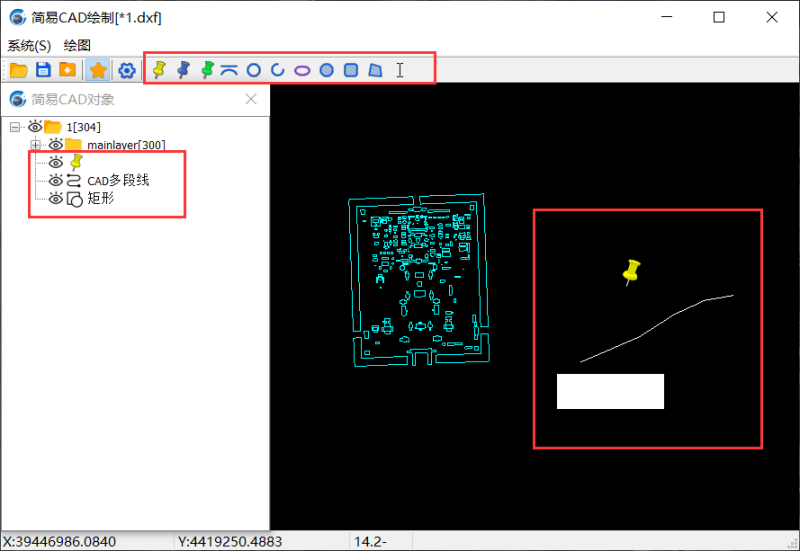Open settings with the gear icon

[x=127, y=70]
